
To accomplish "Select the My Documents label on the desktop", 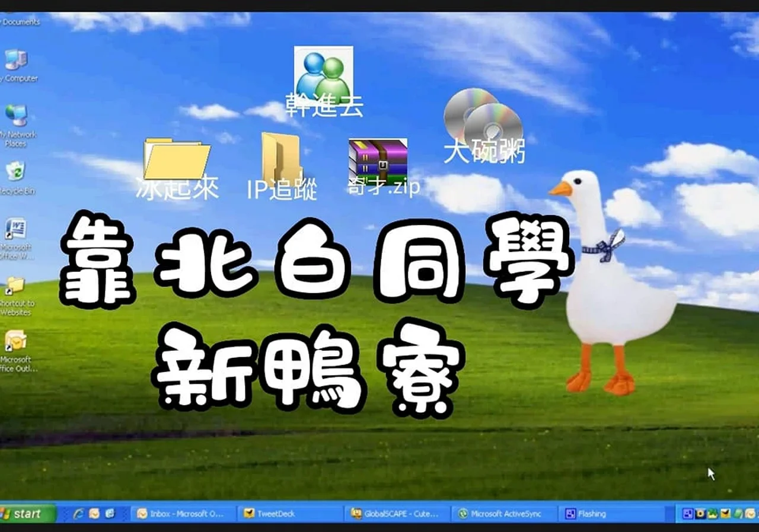I will tap(20, 22).
